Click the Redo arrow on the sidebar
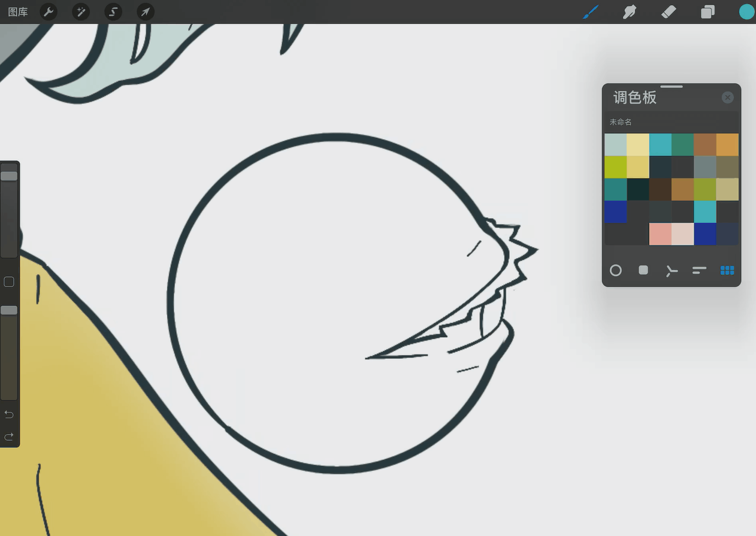Image resolution: width=756 pixels, height=536 pixels. click(x=9, y=437)
